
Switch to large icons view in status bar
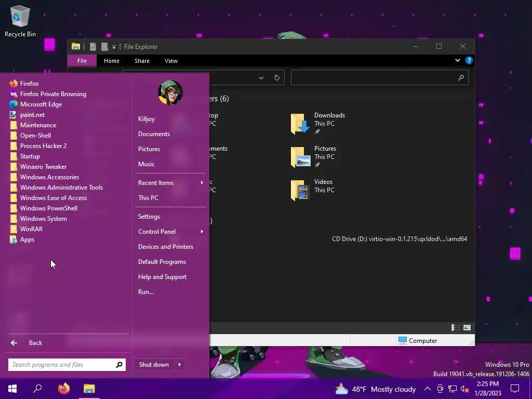(467, 327)
